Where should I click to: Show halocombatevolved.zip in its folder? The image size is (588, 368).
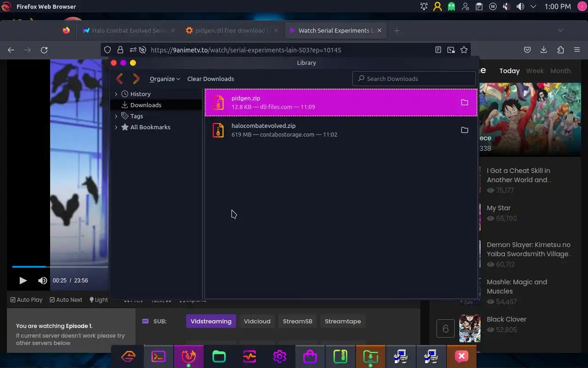click(x=464, y=130)
